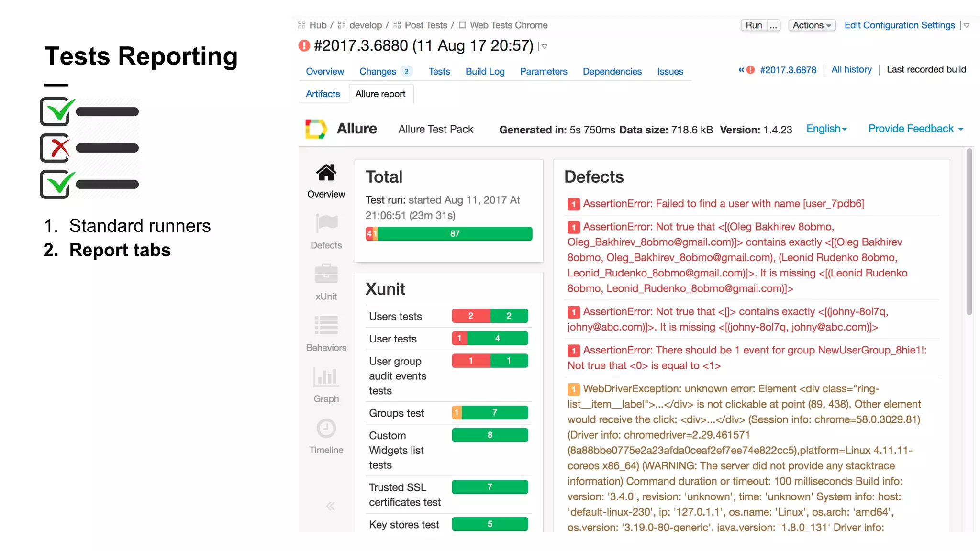Open the All history link
980x551 pixels.
851,69
